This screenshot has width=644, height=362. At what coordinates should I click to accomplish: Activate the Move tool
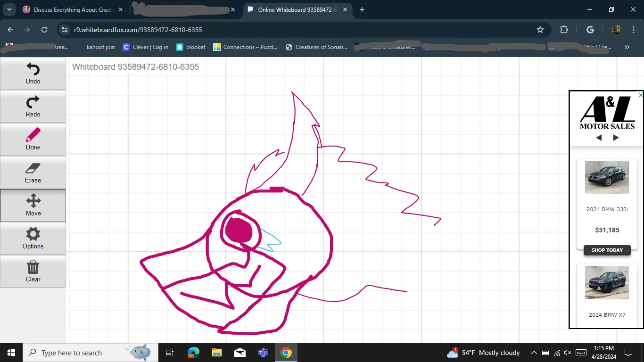pyautogui.click(x=33, y=206)
